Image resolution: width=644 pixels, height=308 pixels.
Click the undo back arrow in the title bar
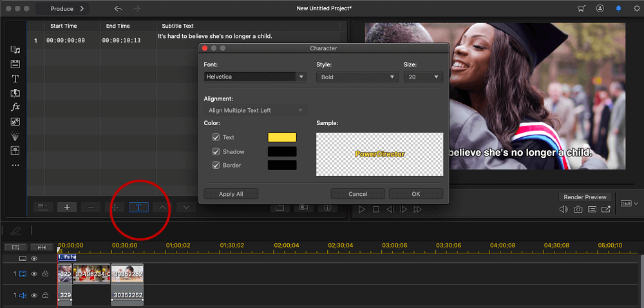tap(118, 8)
